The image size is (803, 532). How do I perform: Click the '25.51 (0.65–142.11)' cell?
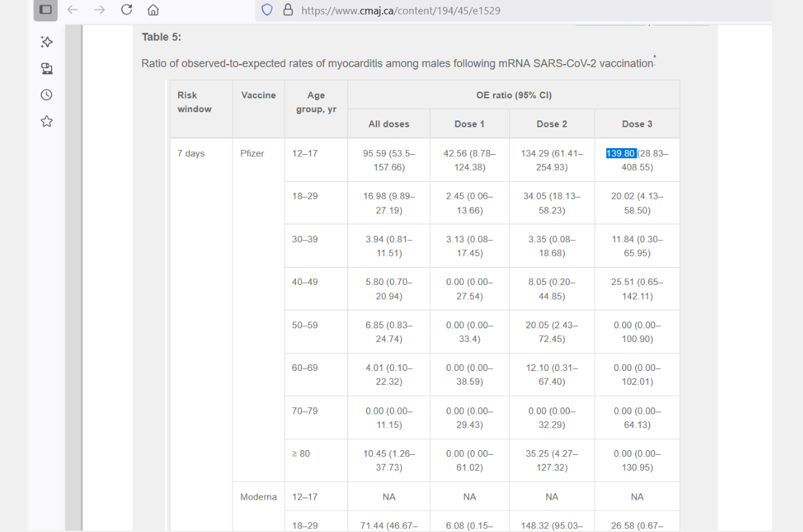click(x=637, y=289)
